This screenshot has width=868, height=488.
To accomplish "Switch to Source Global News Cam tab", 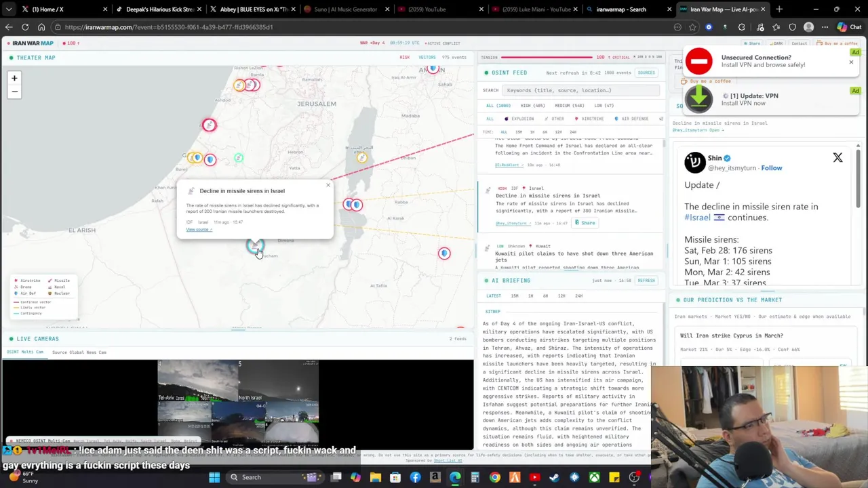I will coord(79,352).
